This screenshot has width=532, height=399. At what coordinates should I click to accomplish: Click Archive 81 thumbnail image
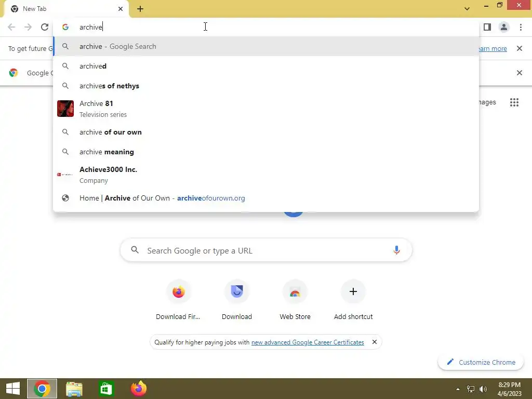(x=65, y=109)
